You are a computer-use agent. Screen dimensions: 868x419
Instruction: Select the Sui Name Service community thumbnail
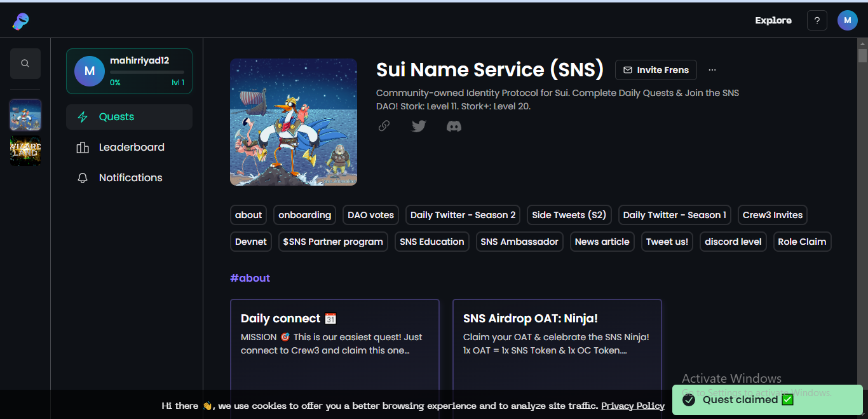click(x=25, y=114)
